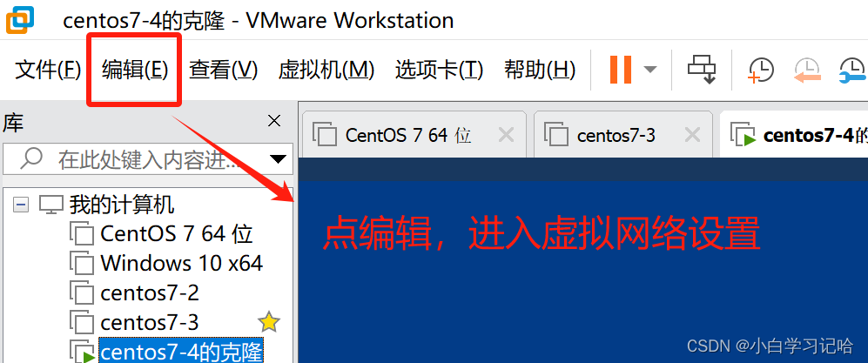Viewport: 868px width, 363px height.
Task: Click the Revert to snapshot icon
Action: click(x=807, y=71)
